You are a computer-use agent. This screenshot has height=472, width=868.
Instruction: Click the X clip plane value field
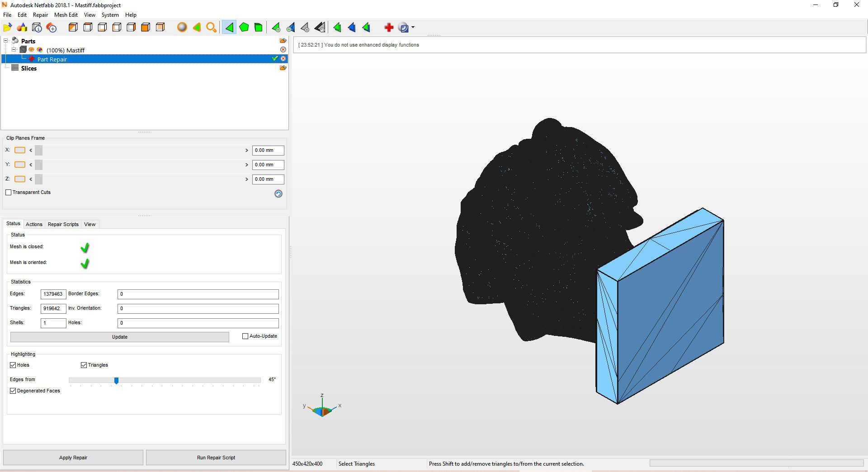pyautogui.click(x=268, y=150)
